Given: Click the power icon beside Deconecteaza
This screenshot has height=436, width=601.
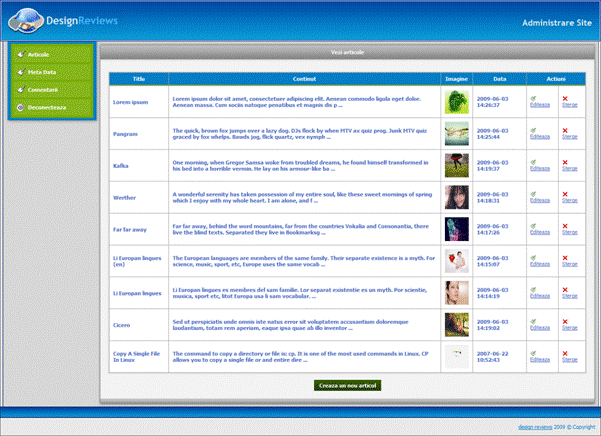Looking at the screenshot, I should tap(20, 106).
